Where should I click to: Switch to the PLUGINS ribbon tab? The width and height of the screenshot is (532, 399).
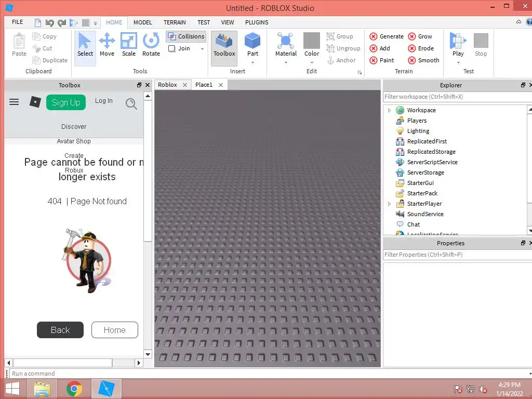tap(257, 22)
